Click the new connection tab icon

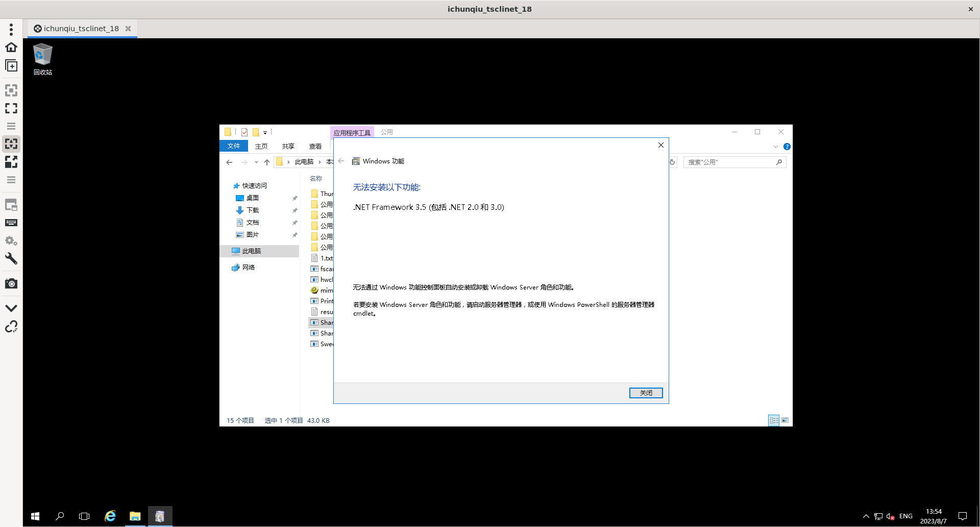click(x=11, y=65)
